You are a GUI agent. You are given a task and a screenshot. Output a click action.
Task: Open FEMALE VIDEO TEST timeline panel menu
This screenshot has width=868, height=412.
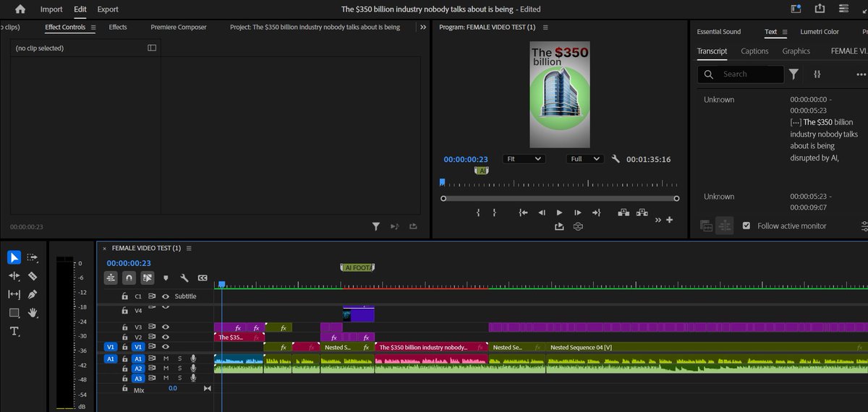coord(189,248)
